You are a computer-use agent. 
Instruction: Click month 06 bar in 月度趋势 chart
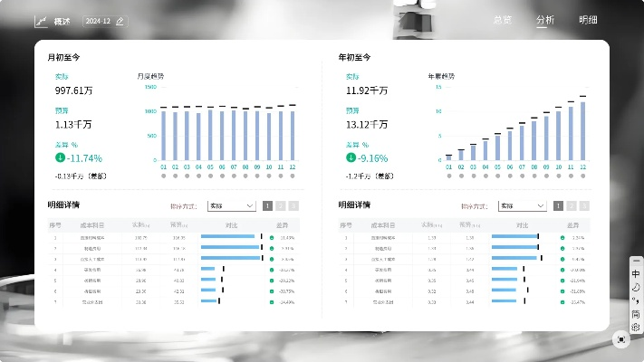pos(222,135)
